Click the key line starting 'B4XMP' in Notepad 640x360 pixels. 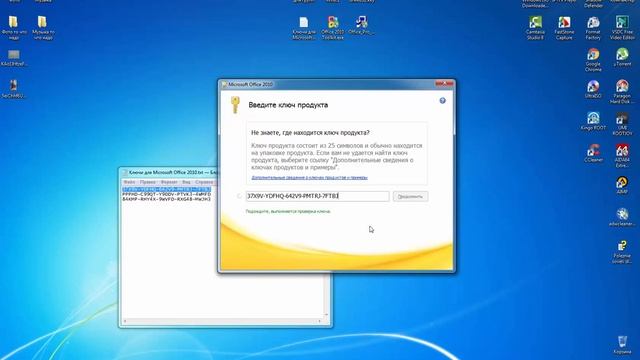click(x=167, y=199)
